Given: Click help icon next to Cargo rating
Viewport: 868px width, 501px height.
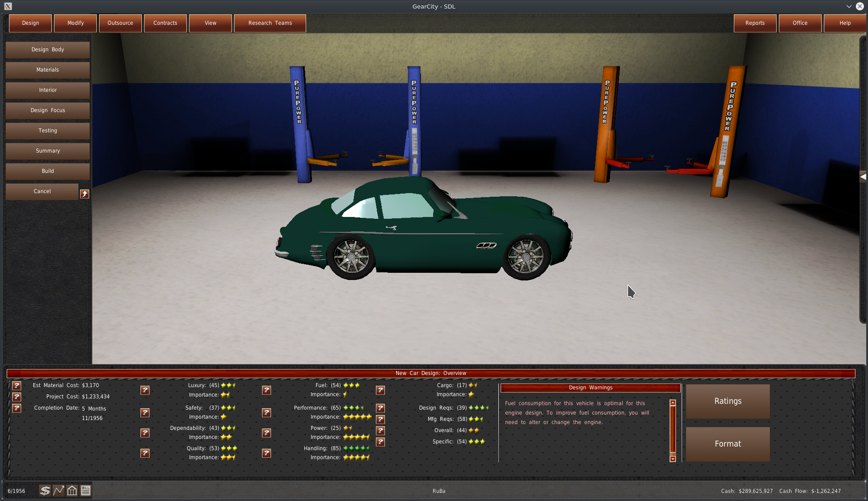Looking at the screenshot, I should coord(380,390).
